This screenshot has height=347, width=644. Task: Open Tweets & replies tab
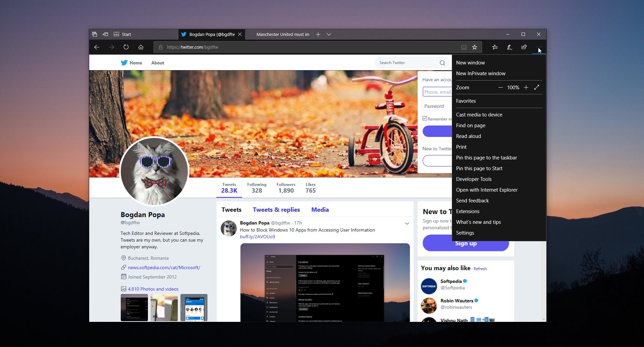tap(276, 210)
